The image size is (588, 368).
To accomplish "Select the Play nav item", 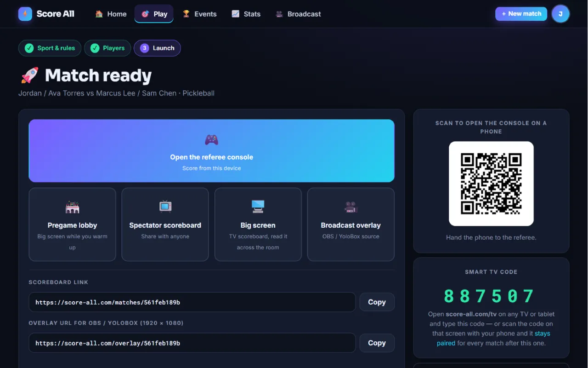I will pyautogui.click(x=154, y=14).
